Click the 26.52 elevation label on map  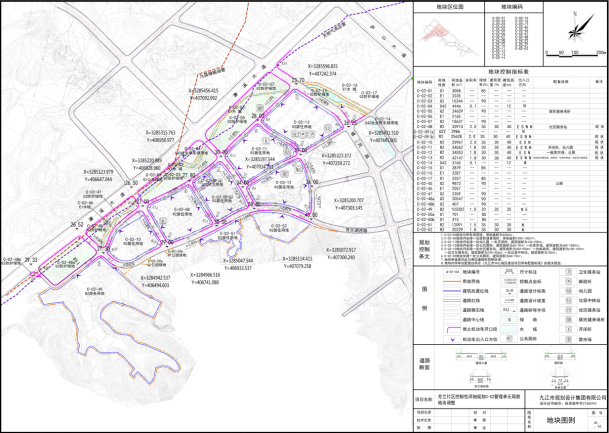pos(77,224)
